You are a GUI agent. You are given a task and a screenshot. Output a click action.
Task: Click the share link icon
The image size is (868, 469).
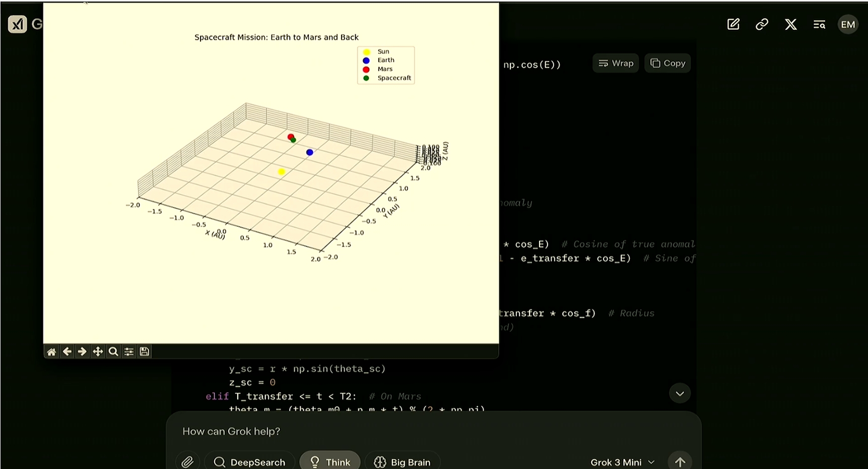tap(762, 24)
